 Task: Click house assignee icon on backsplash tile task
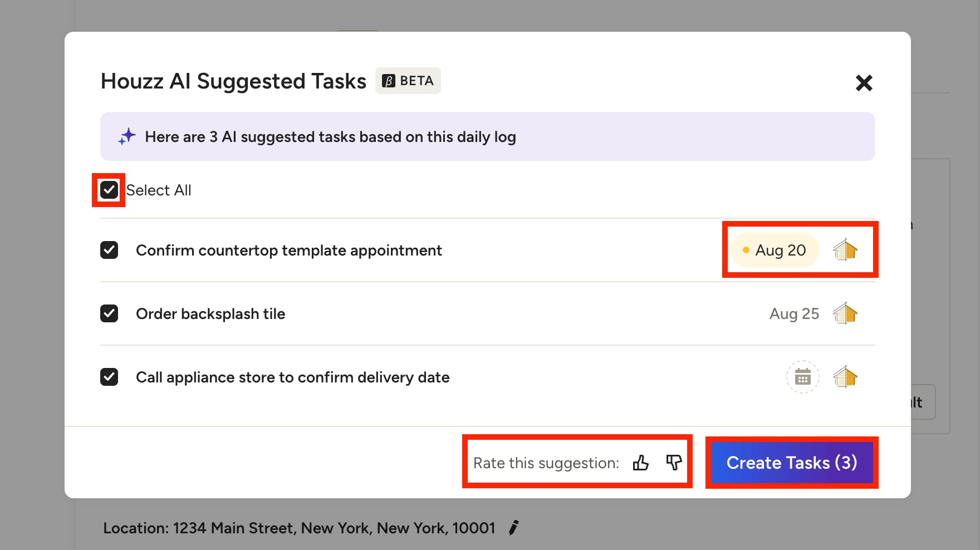coord(845,313)
